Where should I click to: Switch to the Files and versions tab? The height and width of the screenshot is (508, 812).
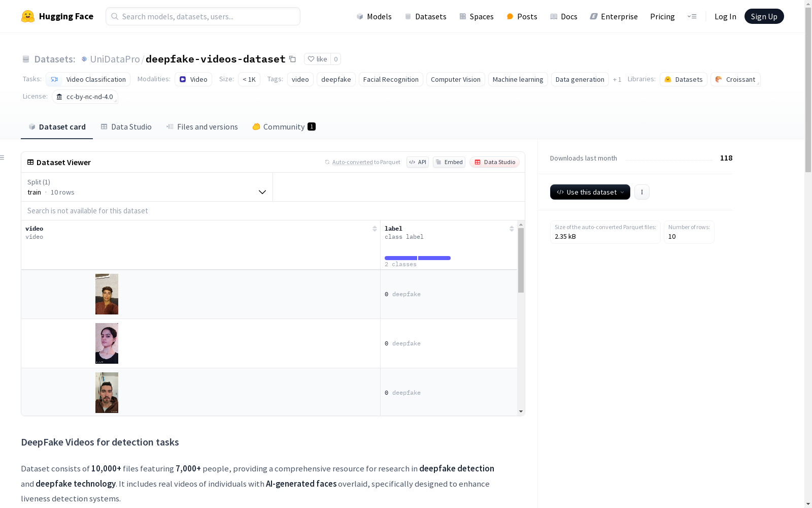(x=202, y=127)
